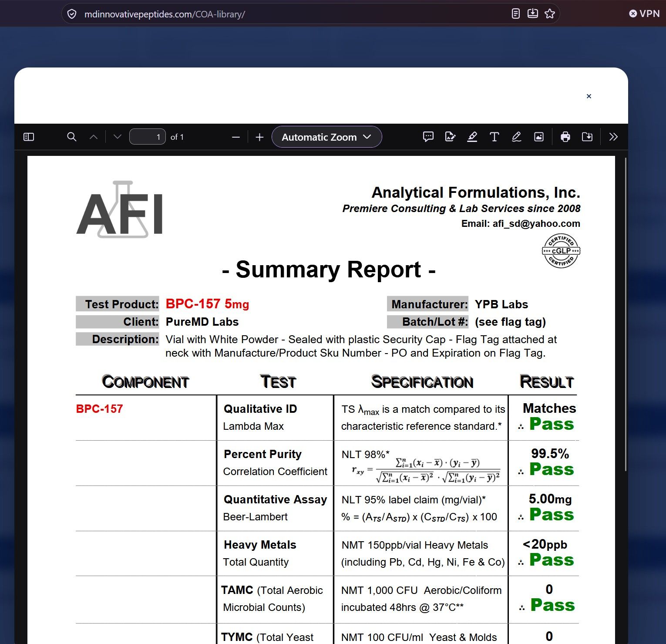The image size is (666, 644).
Task: Select the freehand draw tool
Action: point(517,137)
